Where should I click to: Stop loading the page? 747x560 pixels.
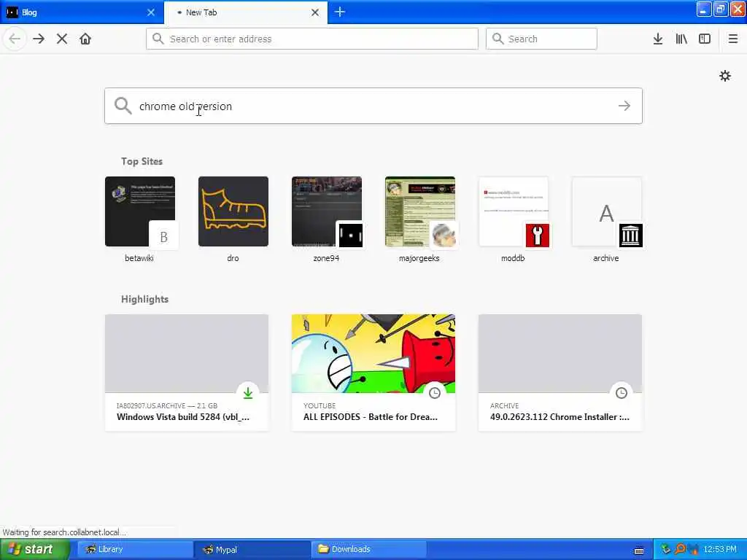pos(62,39)
